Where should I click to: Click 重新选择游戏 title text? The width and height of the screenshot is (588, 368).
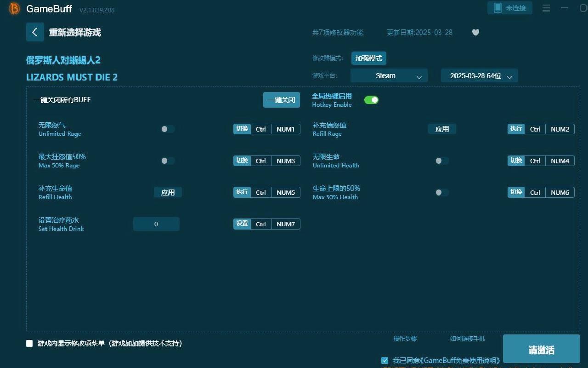(x=75, y=33)
